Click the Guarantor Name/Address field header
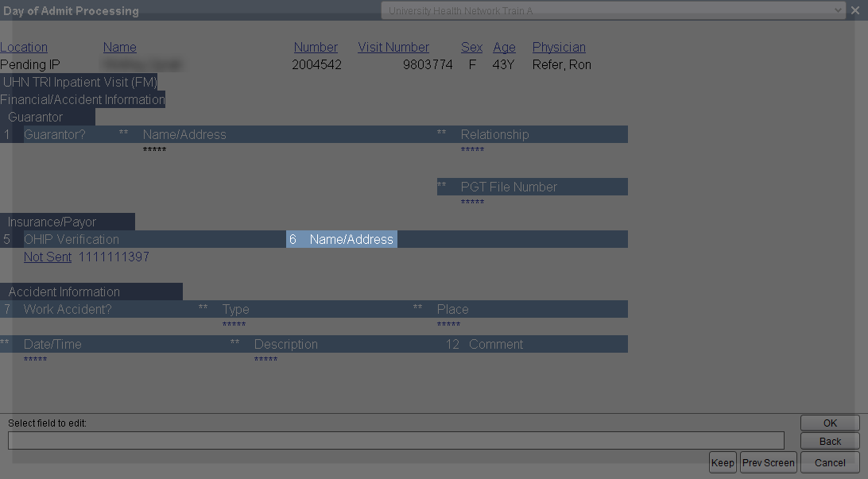 point(184,134)
